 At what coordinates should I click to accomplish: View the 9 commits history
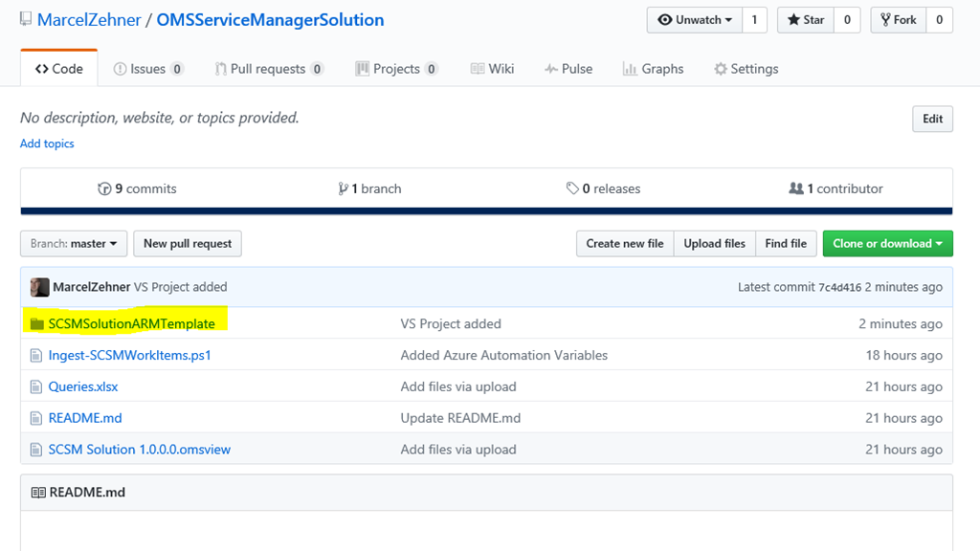click(x=137, y=188)
